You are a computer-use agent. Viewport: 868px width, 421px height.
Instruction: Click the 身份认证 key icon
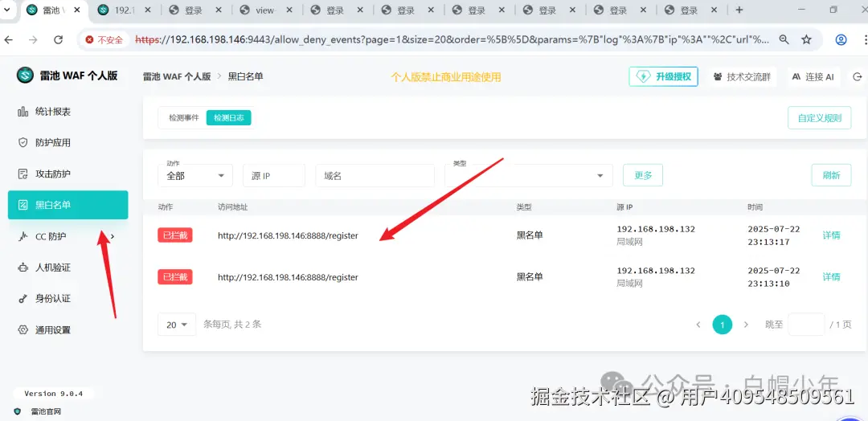click(23, 299)
